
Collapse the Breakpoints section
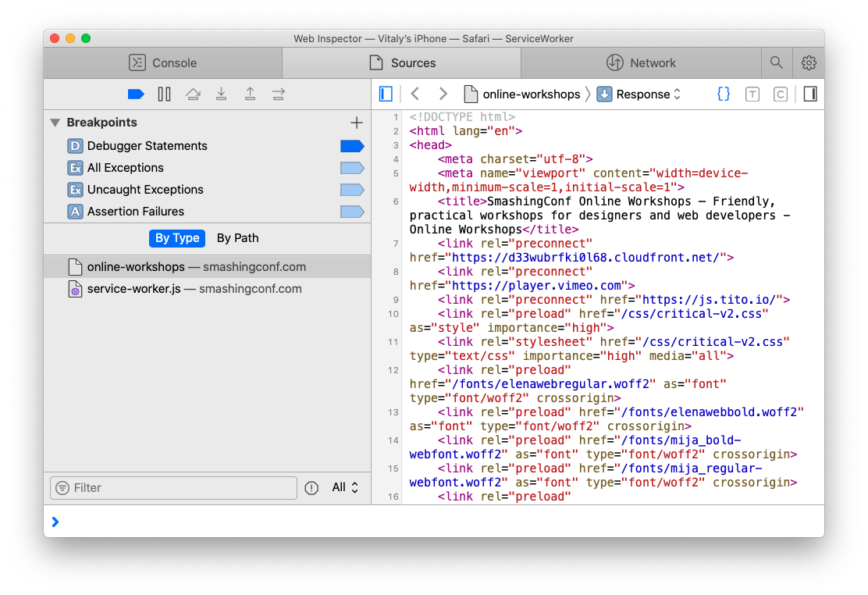55,123
